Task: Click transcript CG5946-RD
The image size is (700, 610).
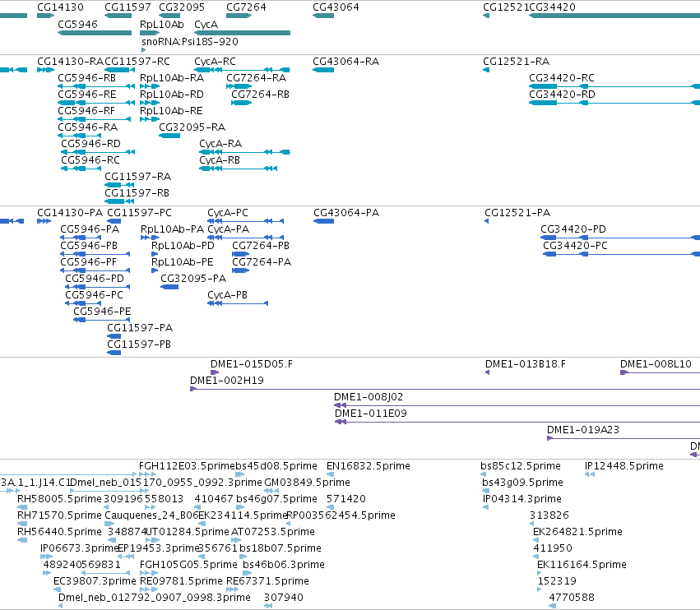Action: click(x=90, y=144)
